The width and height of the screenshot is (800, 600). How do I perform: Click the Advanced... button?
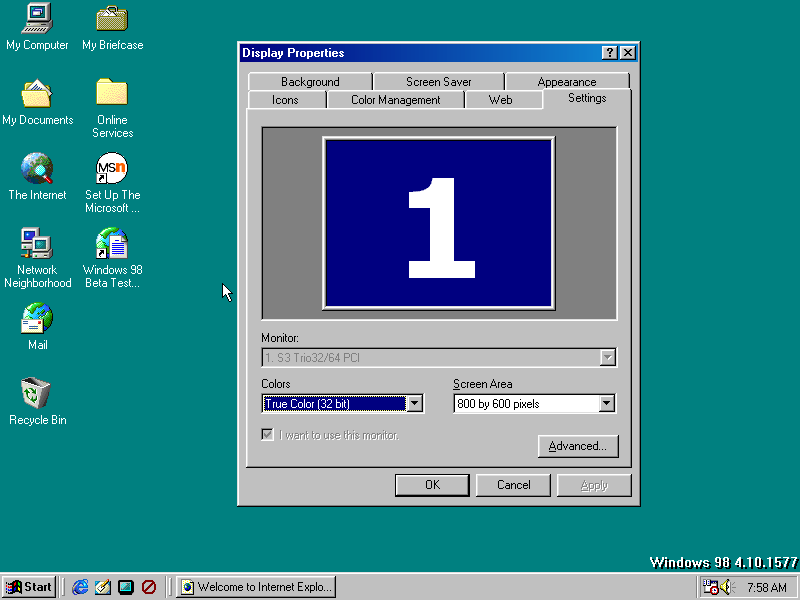pos(578,446)
